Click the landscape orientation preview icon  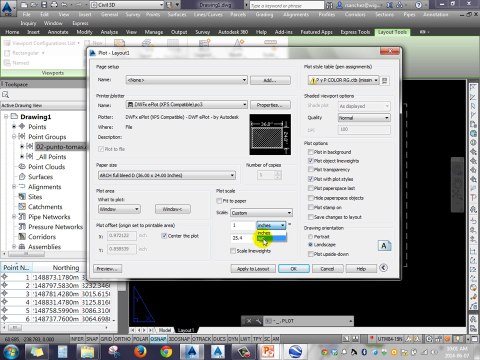click(384, 246)
